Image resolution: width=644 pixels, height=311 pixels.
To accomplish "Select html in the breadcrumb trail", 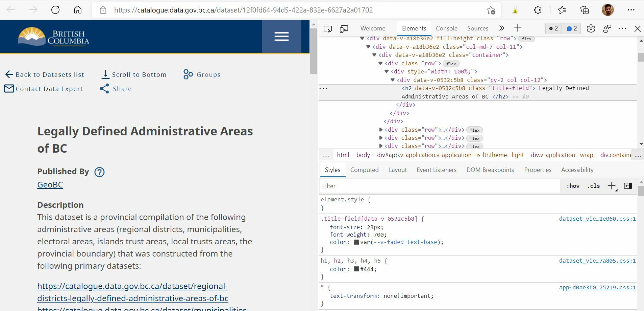I will coord(343,155).
